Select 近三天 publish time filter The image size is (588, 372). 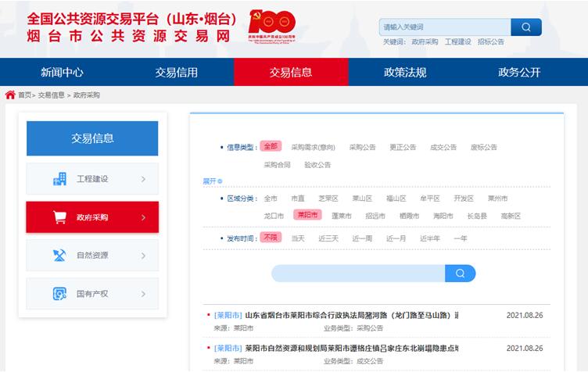pos(328,238)
